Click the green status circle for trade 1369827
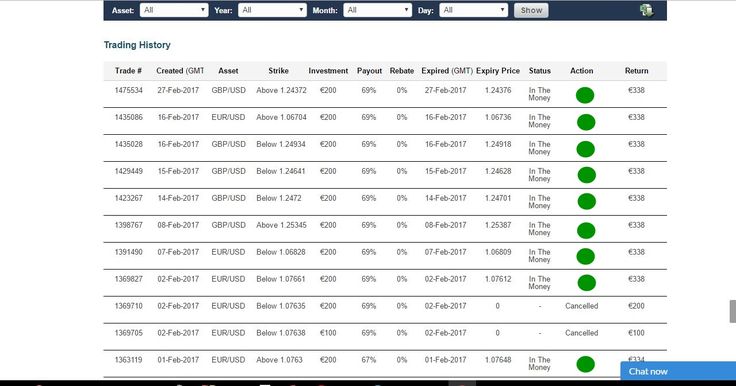 pos(587,283)
